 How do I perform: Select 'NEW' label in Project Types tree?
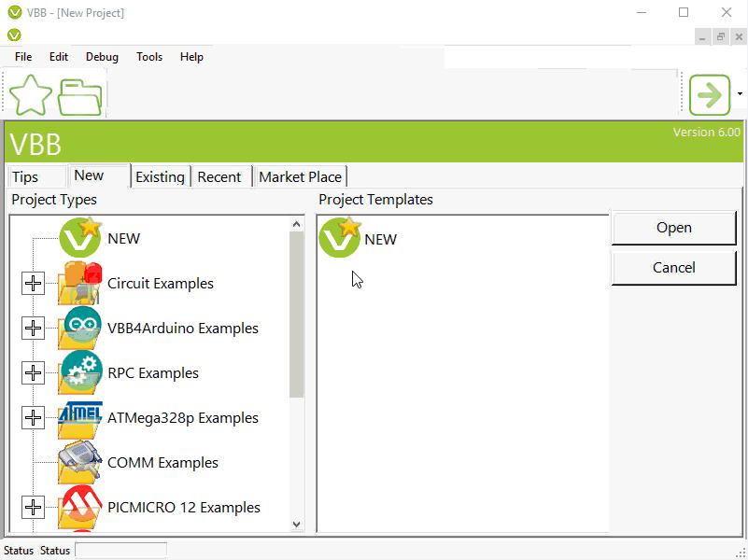[123, 238]
